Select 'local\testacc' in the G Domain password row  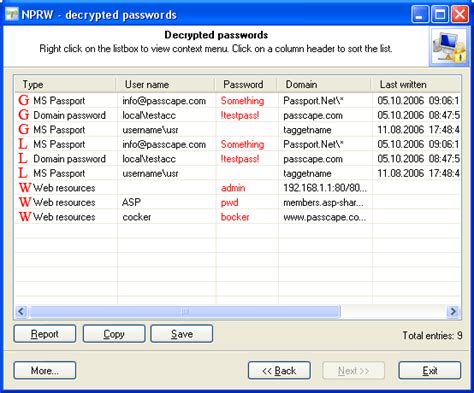tap(149, 115)
